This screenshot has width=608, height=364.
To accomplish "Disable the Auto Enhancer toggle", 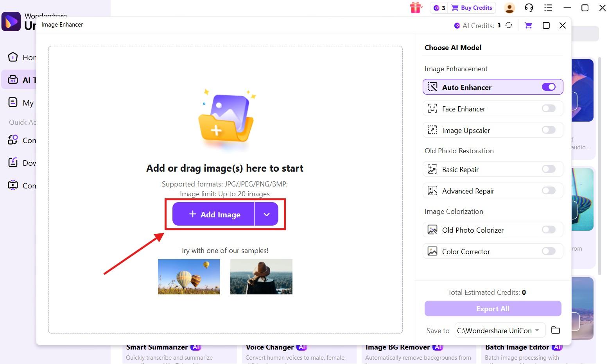I will [x=549, y=87].
